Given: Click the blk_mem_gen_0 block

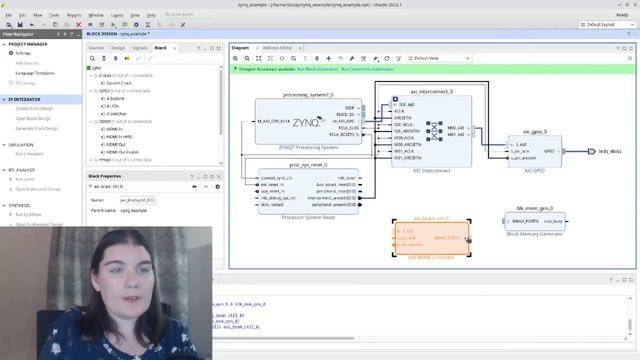Looking at the screenshot, I should [x=535, y=221].
